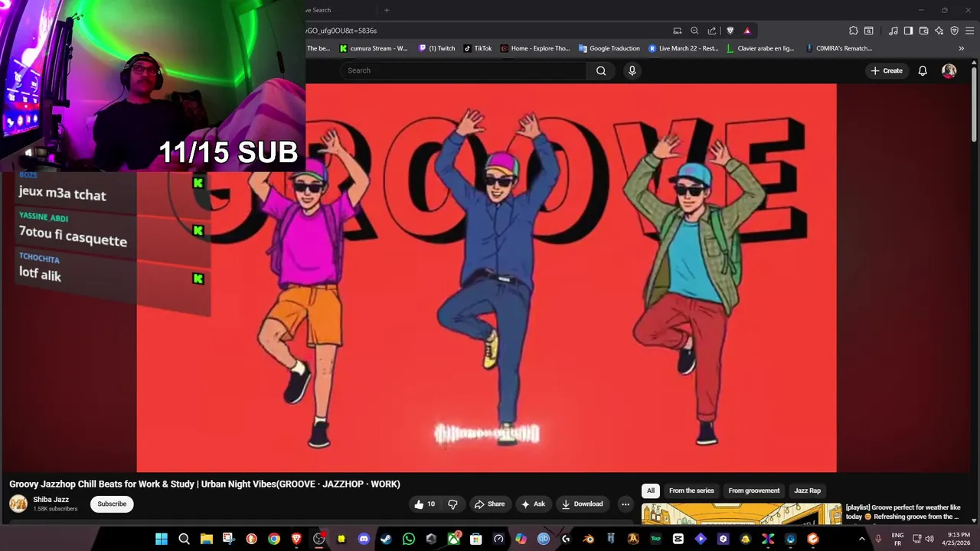Click the Download button under video

pos(582,504)
